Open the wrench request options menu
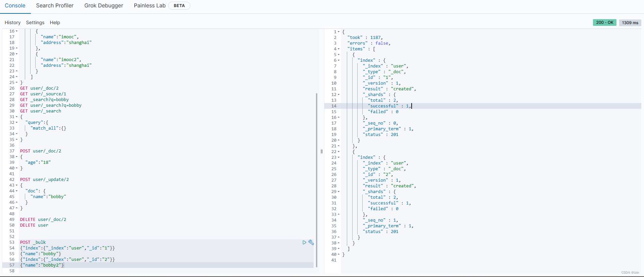The height and width of the screenshot is (277, 644). click(x=311, y=242)
